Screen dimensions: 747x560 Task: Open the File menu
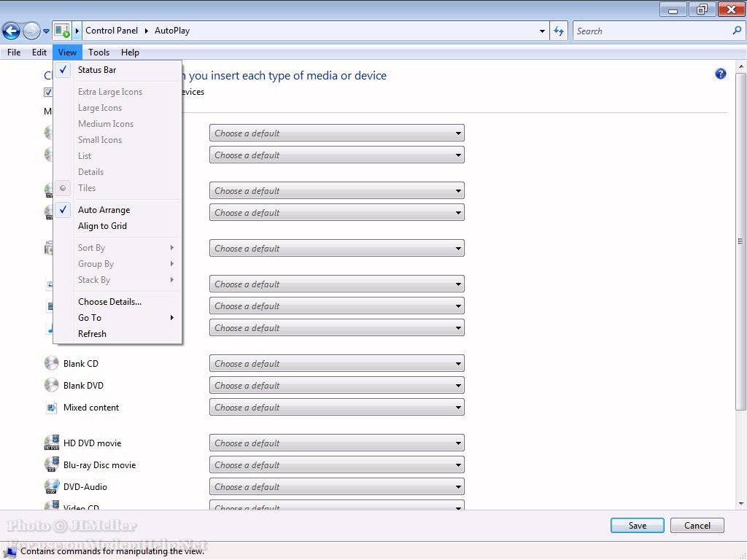coord(14,52)
